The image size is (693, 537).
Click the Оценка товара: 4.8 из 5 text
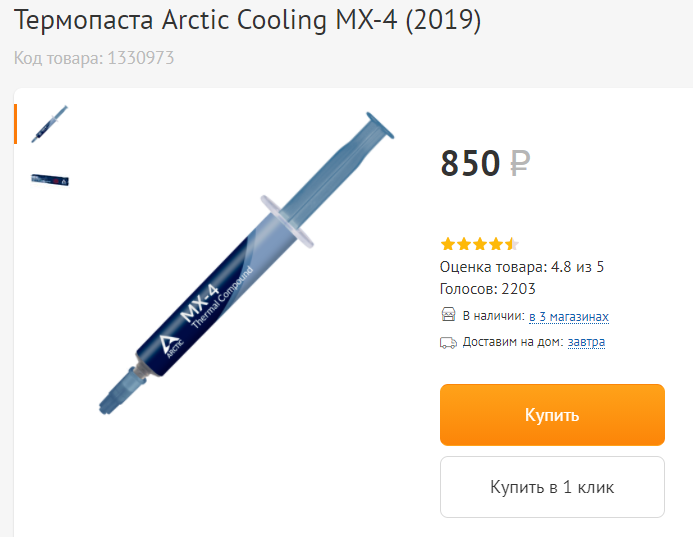tap(522, 267)
